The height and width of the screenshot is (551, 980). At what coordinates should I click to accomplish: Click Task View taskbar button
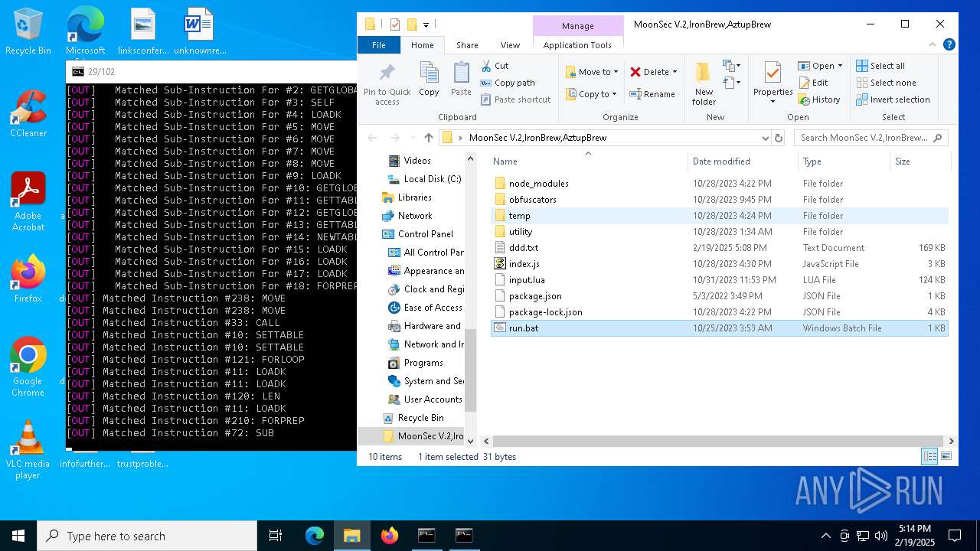pos(276,536)
